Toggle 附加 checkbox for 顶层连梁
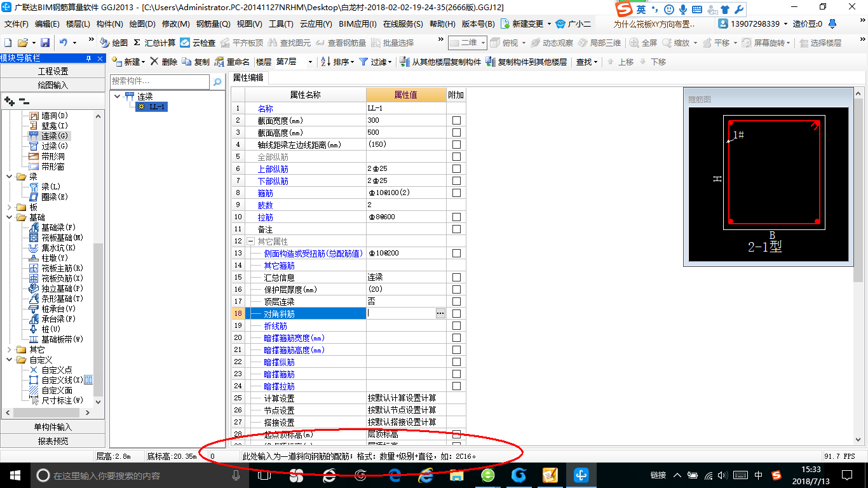This screenshot has height=488, width=868. (x=456, y=301)
